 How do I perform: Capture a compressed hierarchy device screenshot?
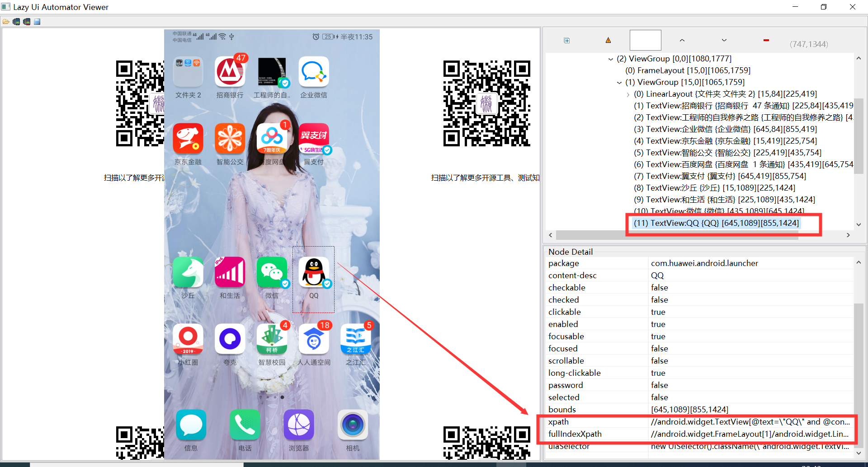coord(27,22)
